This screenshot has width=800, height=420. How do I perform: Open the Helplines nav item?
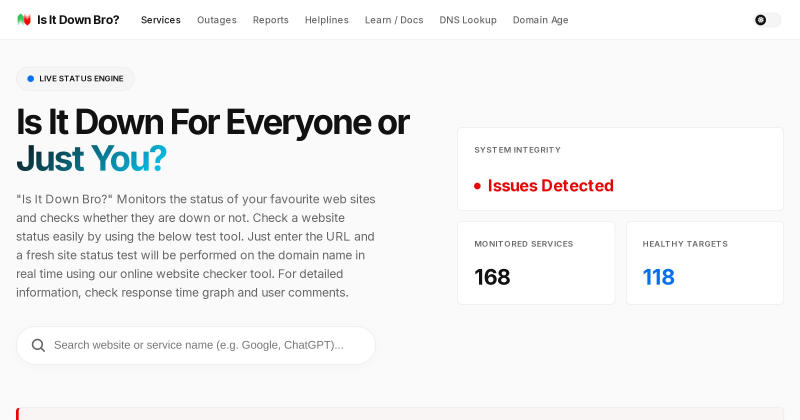(327, 20)
